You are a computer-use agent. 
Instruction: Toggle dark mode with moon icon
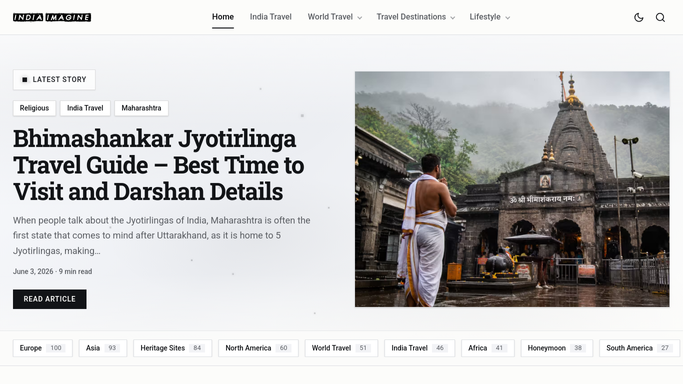[639, 17]
